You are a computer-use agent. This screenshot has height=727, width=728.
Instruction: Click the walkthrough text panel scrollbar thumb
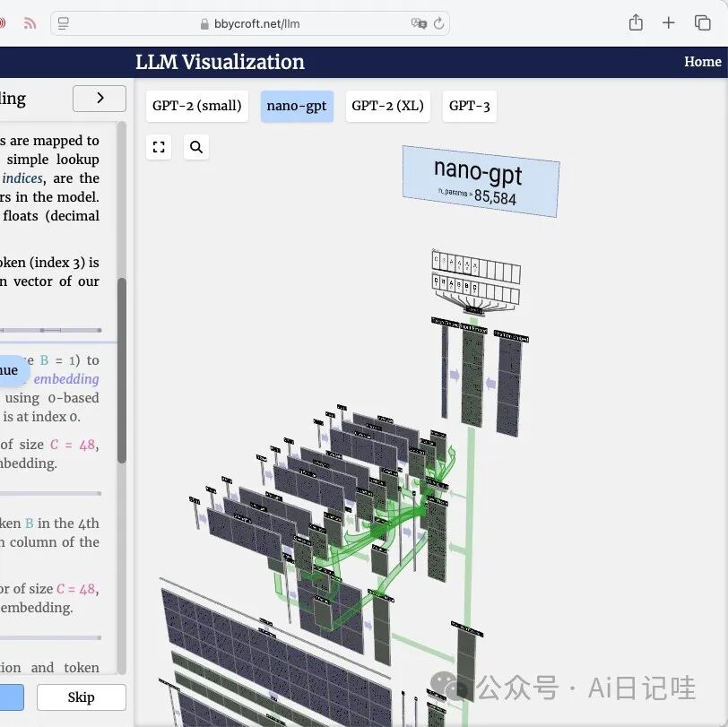point(122,370)
